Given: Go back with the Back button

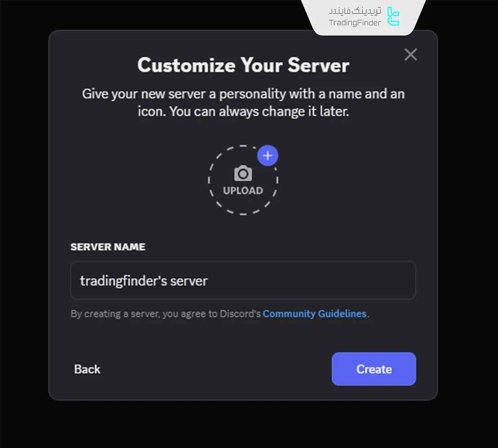Looking at the screenshot, I should point(87,369).
